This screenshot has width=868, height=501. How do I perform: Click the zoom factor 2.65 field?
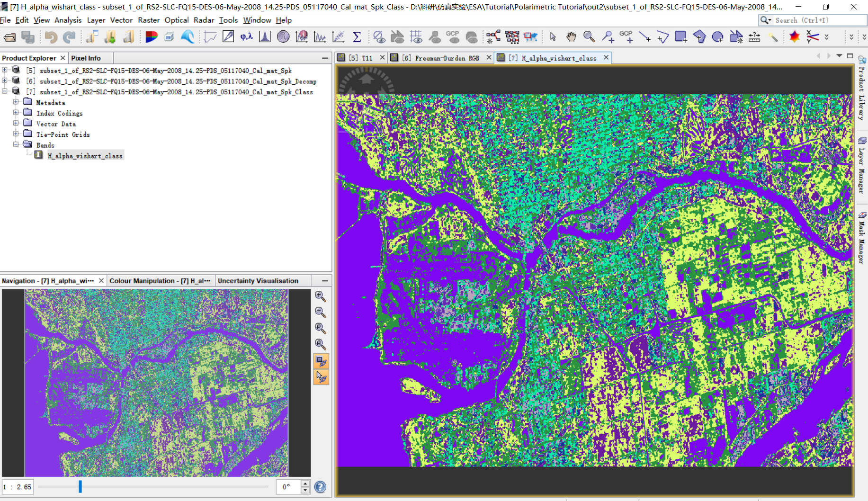18,487
